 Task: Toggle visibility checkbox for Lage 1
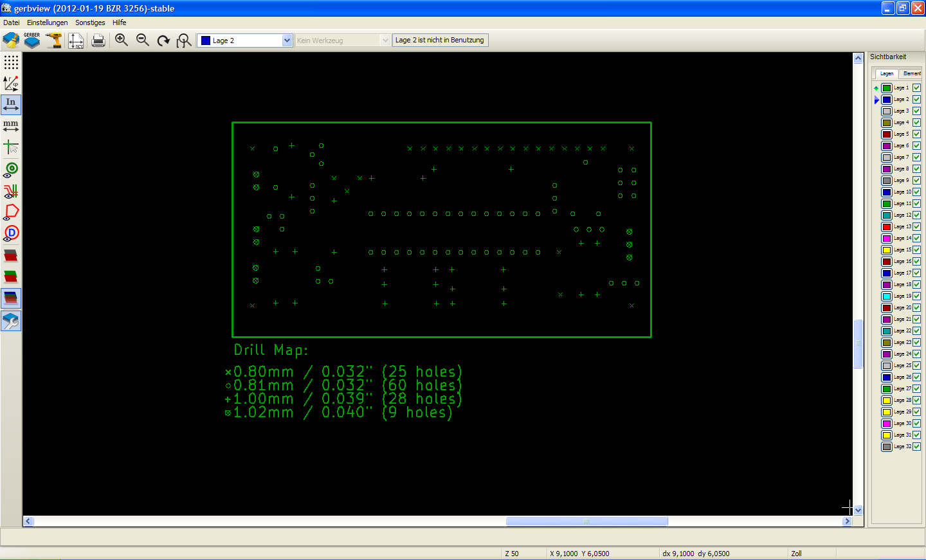[x=916, y=88]
